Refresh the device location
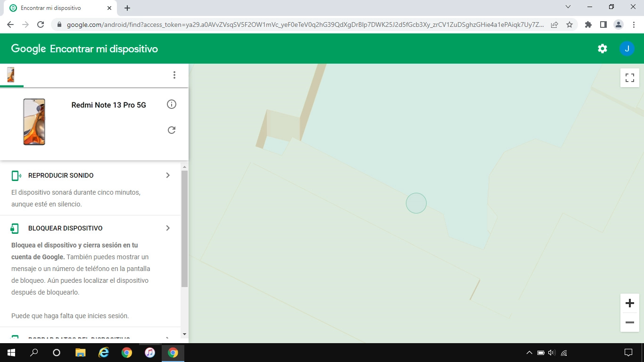Image resolution: width=644 pixels, height=362 pixels. point(172,130)
